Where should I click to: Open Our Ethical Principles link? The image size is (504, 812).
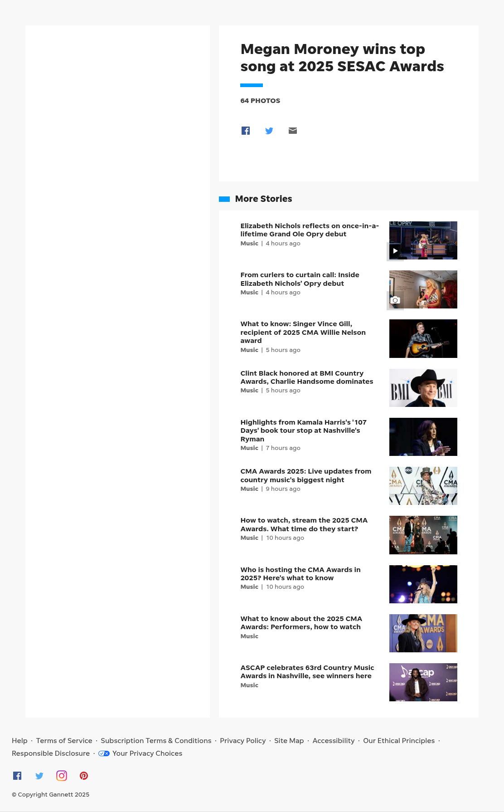tap(399, 741)
